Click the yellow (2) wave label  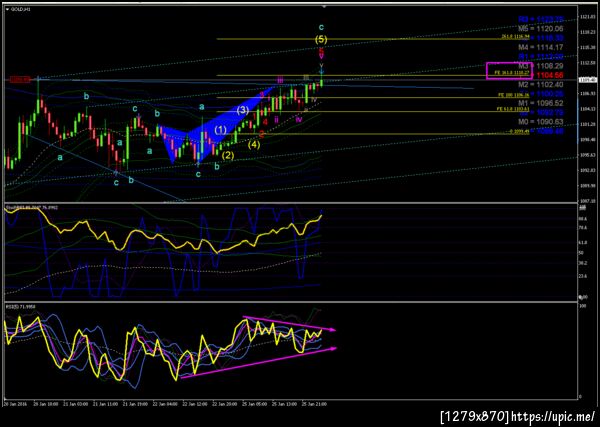pyautogui.click(x=228, y=155)
